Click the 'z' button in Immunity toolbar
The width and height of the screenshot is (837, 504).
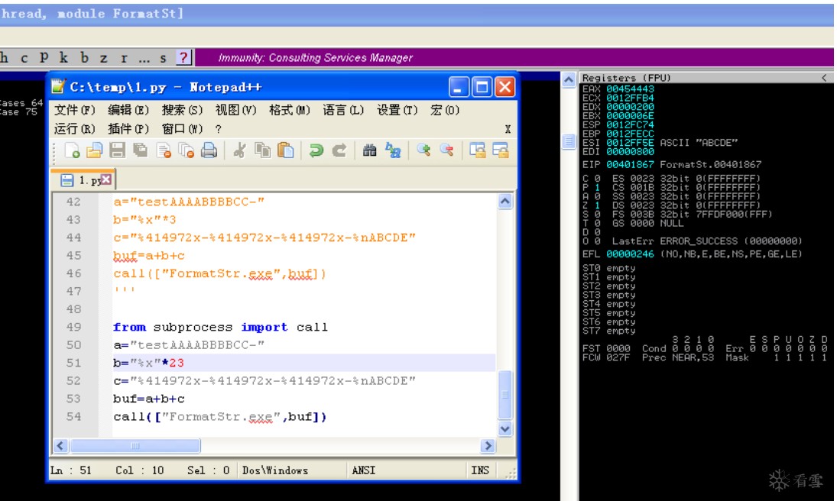pos(103,57)
